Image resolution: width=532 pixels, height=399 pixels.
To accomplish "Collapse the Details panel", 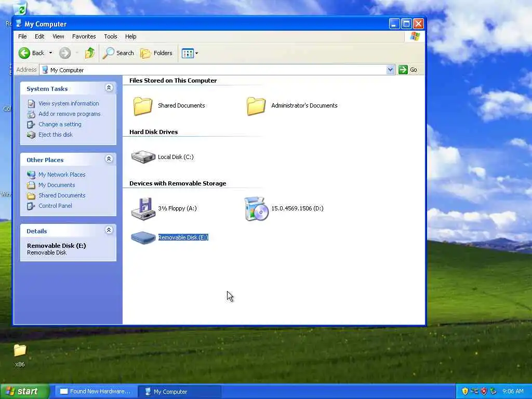I will pos(109,230).
